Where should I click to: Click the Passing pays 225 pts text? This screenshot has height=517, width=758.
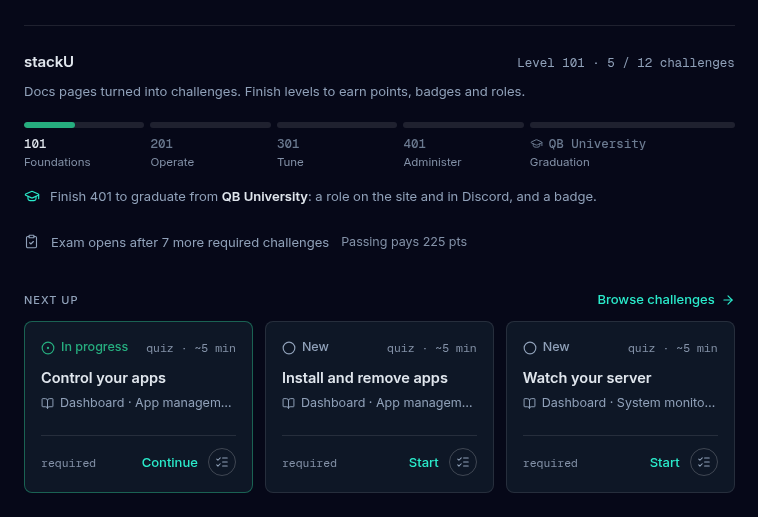404,242
